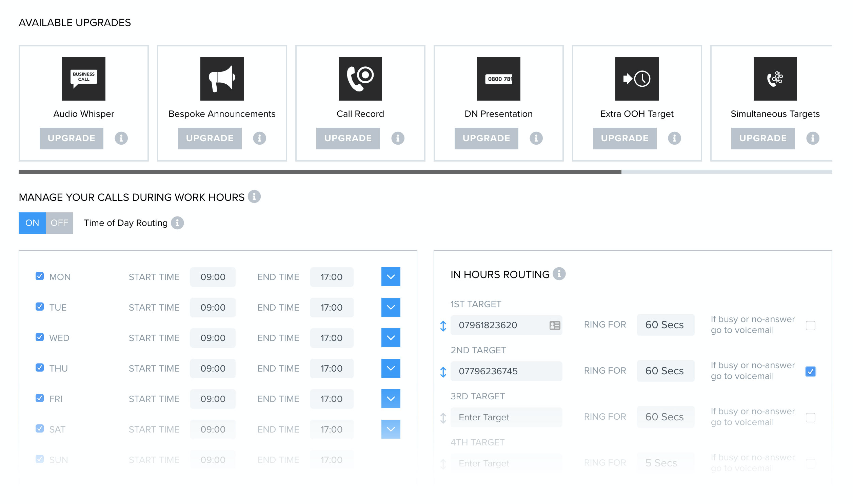853x504 pixels.
Task: Edit FRI end time 17:00
Action: pyautogui.click(x=332, y=399)
